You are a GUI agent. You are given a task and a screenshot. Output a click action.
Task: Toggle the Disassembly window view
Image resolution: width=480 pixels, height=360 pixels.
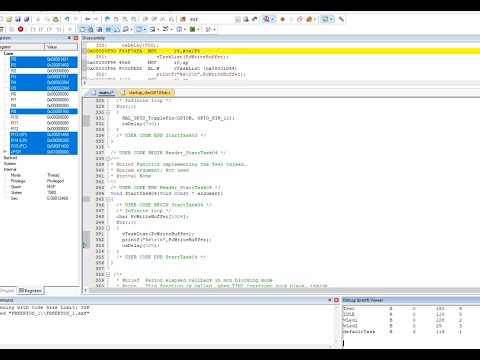click(x=91, y=29)
